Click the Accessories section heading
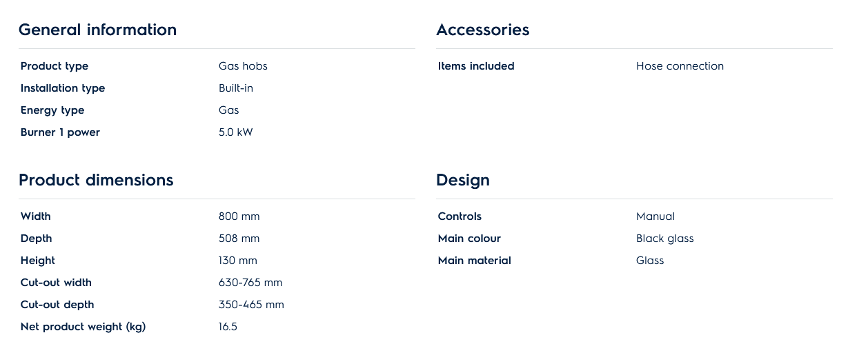Screen dimensions: 868x353 click(482, 30)
